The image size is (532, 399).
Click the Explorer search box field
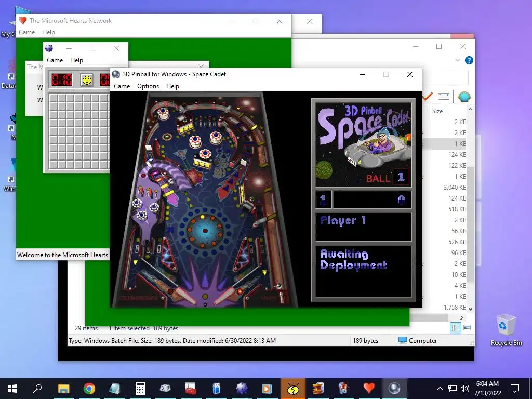445,77
